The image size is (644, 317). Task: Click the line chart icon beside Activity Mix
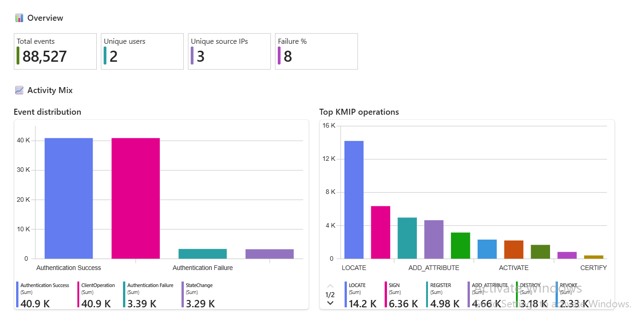(19, 90)
